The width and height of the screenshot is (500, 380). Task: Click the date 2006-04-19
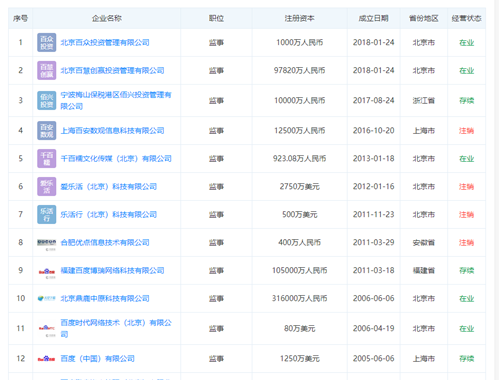(x=373, y=329)
